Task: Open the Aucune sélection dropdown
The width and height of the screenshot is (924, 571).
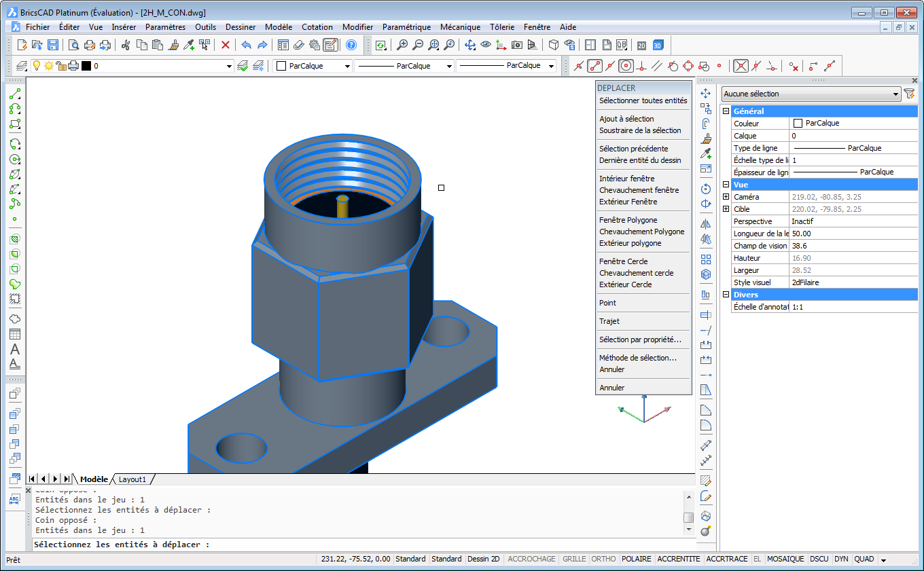Action: [x=811, y=94]
